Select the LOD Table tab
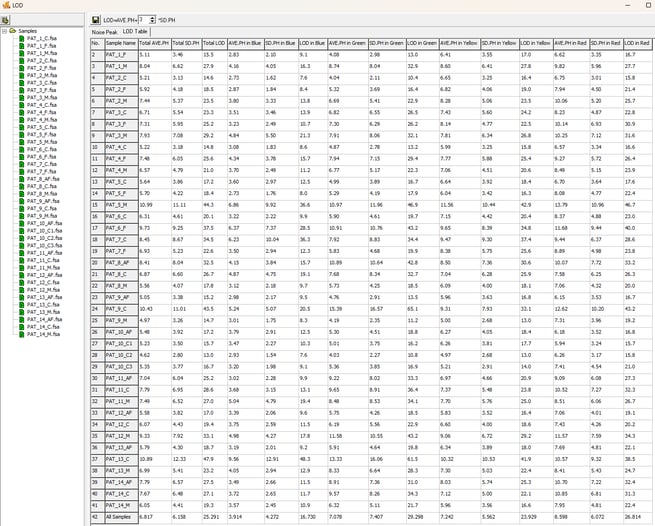Screen dimensions: 655x526 click(135, 31)
